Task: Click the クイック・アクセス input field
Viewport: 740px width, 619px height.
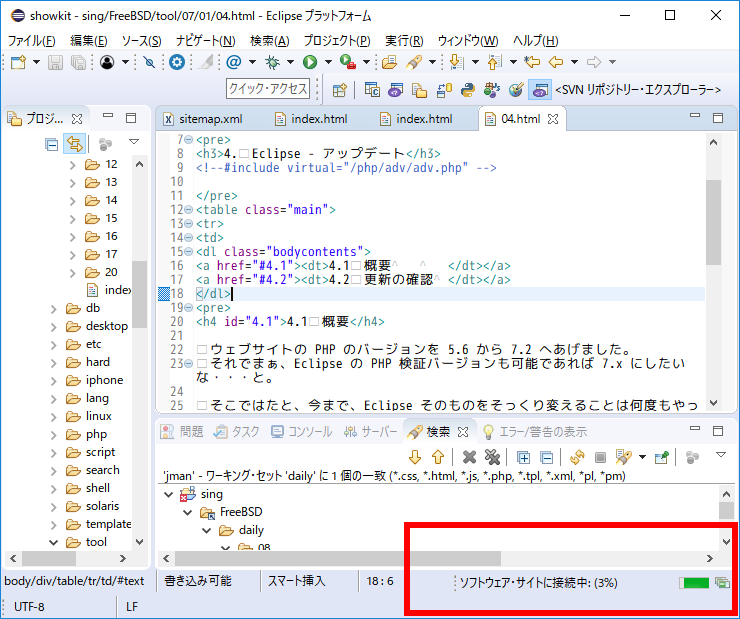Action: tap(268, 89)
